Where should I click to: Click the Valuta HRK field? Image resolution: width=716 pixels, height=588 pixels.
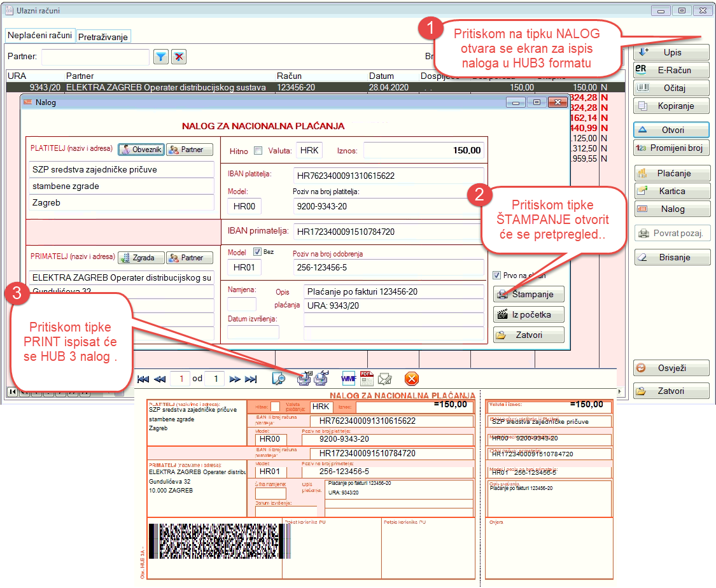(309, 150)
